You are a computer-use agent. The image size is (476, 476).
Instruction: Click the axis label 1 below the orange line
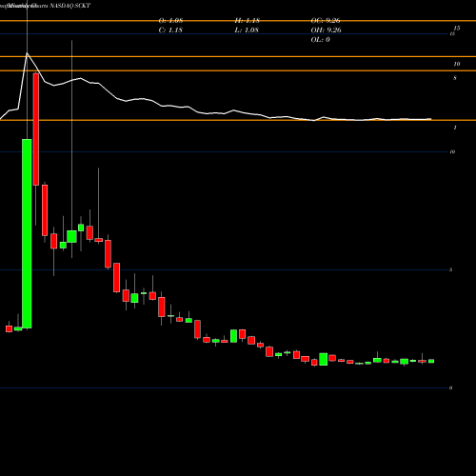tap(455, 128)
